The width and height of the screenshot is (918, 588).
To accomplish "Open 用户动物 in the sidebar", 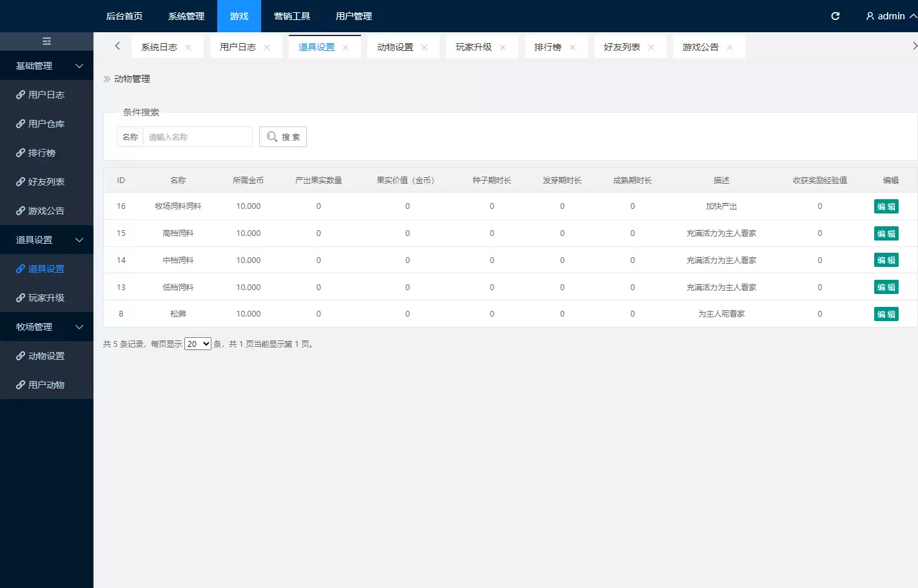I will [x=46, y=385].
